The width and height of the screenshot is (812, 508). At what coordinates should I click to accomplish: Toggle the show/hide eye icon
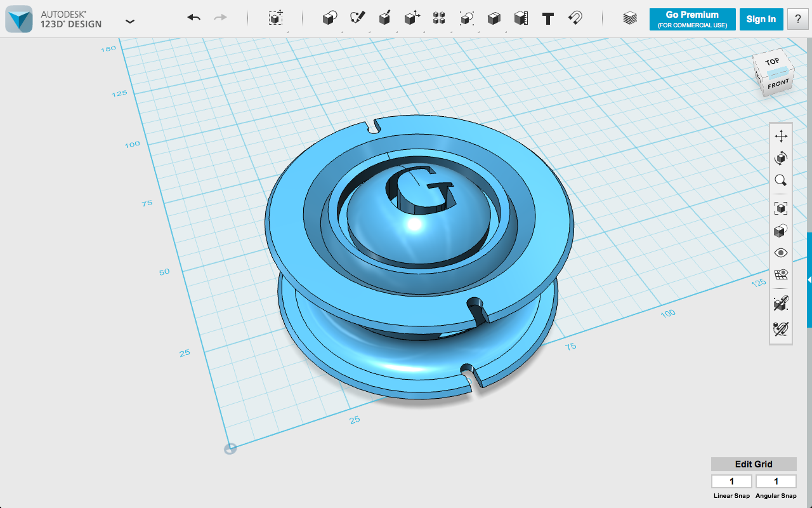click(x=781, y=253)
